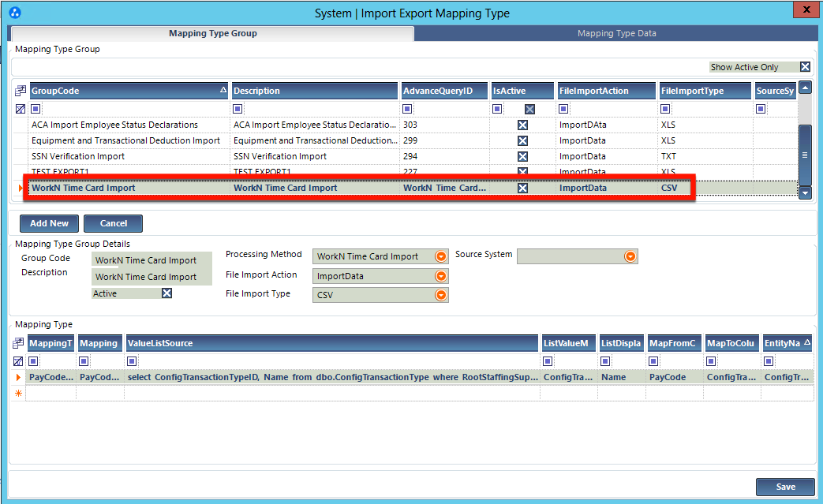The height and width of the screenshot is (504, 823).
Task: Toggle IsActive for SSN Verification Import row
Action: click(522, 156)
